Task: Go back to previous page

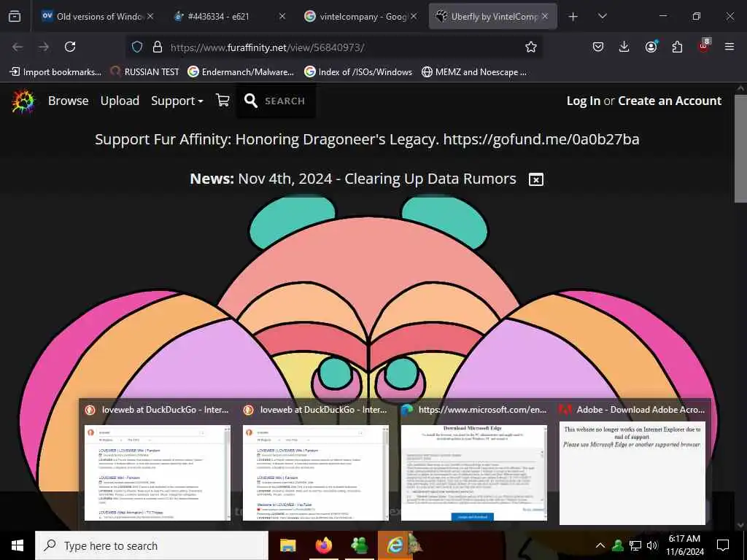Action: (18, 47)
